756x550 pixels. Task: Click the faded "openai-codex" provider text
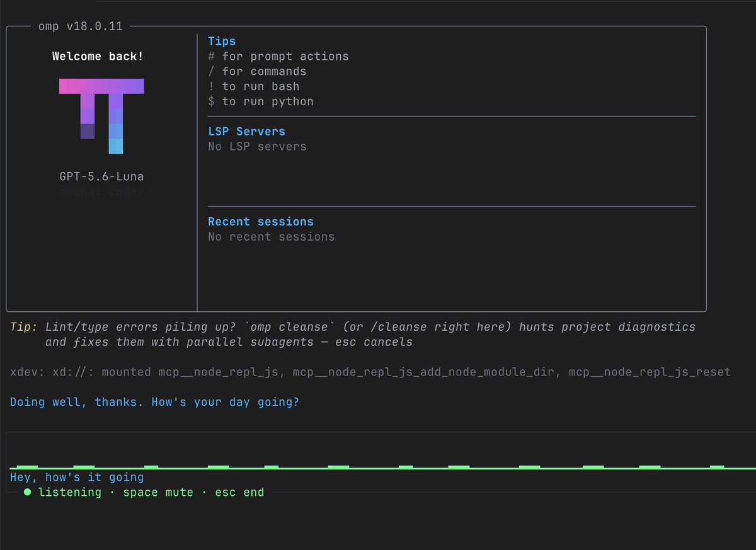point(101,192)
